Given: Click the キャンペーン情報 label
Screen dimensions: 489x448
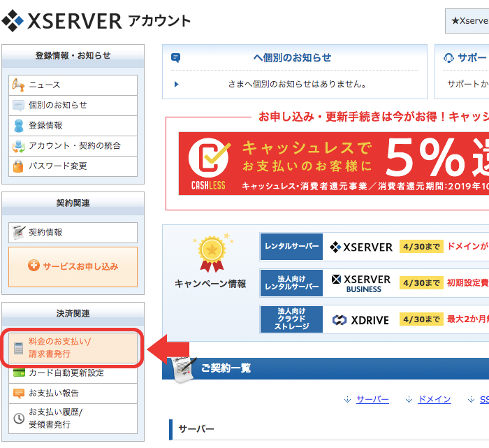Looking at the screenshot, I should 210,284.
